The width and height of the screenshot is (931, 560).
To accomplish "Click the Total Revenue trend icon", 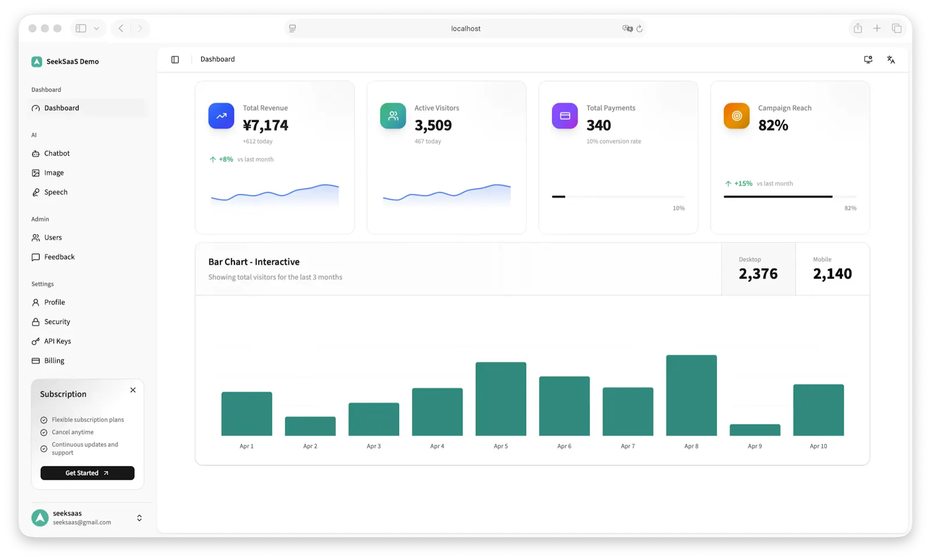I will (x=221, y=116).
